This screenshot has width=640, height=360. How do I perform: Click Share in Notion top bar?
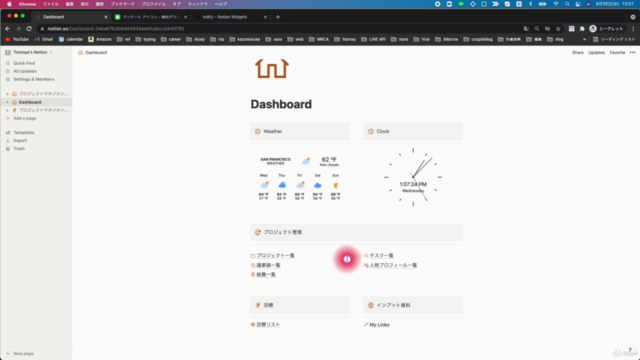pos(578,53)
